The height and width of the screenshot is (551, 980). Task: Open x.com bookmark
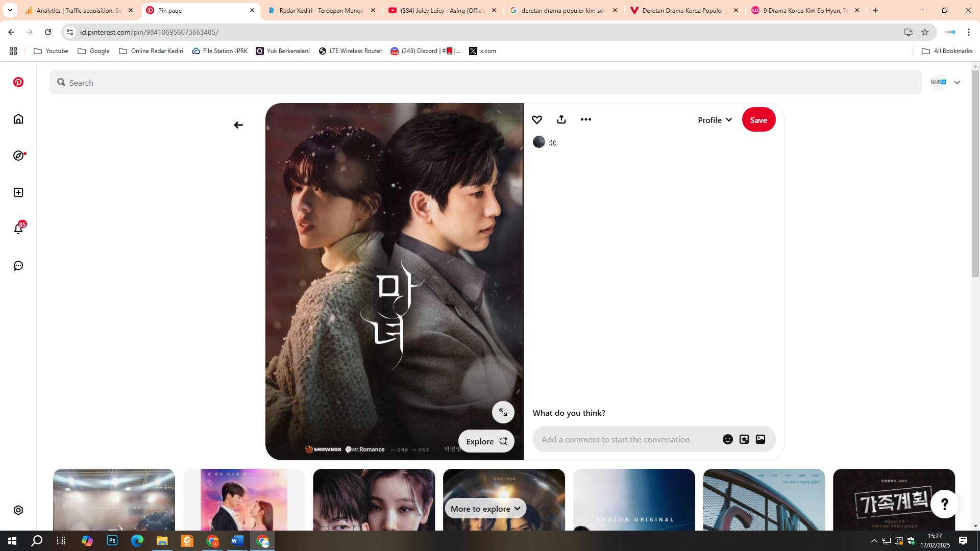click(483, 51)
